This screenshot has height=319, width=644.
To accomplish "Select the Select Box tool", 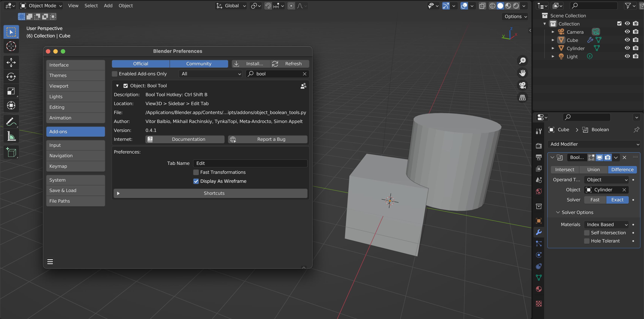I will coord(11,32).
